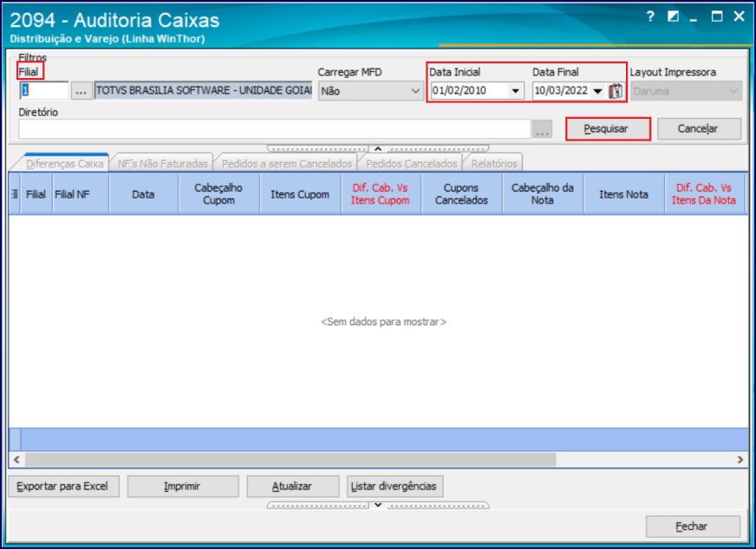This screenshot has height=549, width=756.
Task: Maximize the Auditoria Caixas window
Action: 717,16
